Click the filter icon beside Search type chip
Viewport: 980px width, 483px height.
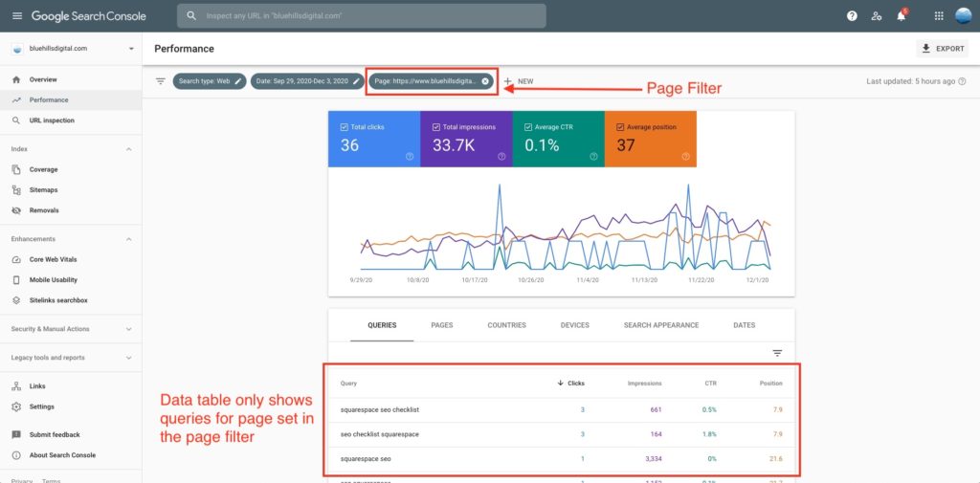click(x=161, y=81)
